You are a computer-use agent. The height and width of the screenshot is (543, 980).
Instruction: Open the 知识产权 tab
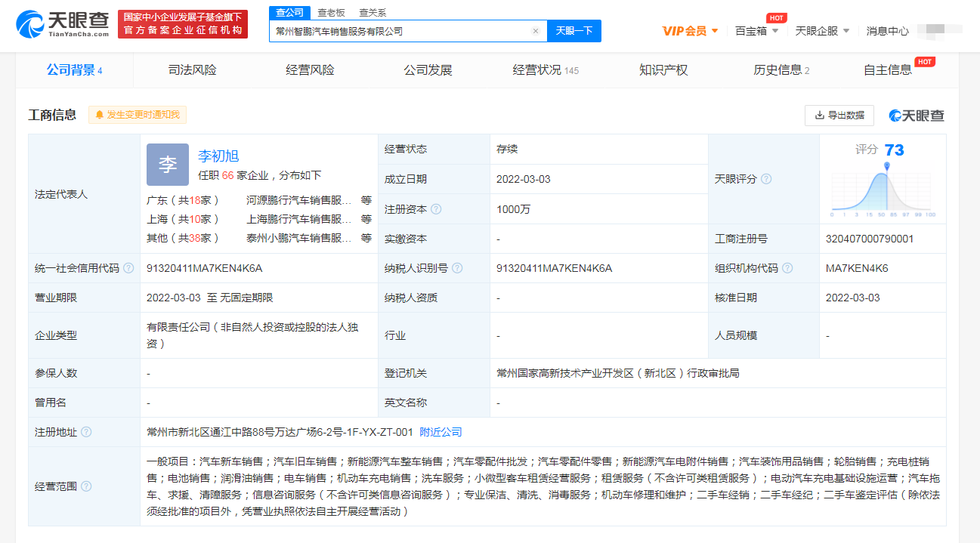pos(663,70)
